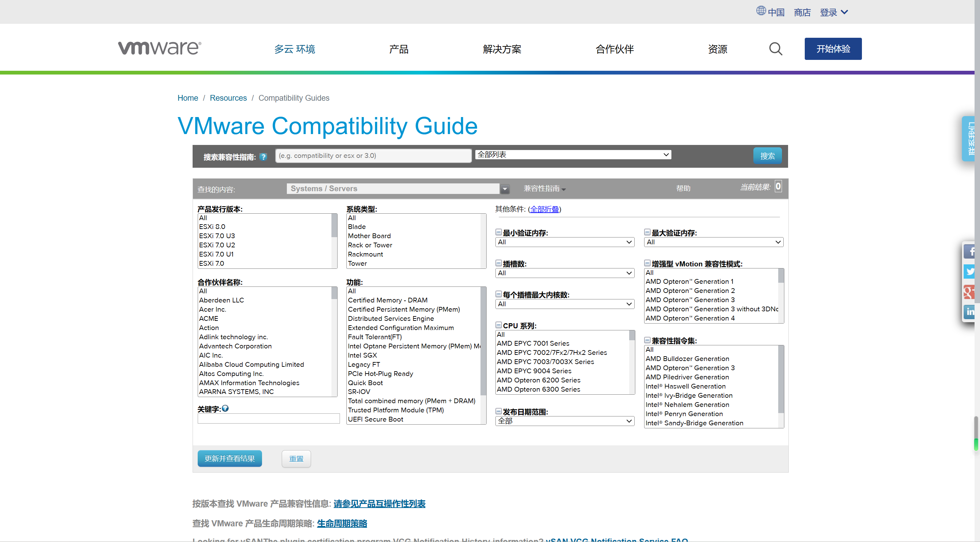Collapse the CPU 系列 section
Image resolution: width=980 pixels, height=542 pixels.
tap(499, 325)
